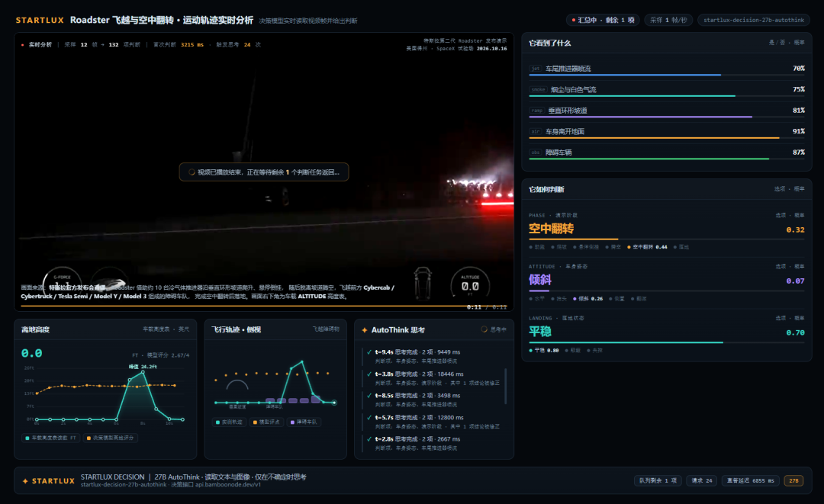This screenshot has width=824, height=504.
Task: Select the 空中翻转 0.44 phase option
Action: click(647, 247)
